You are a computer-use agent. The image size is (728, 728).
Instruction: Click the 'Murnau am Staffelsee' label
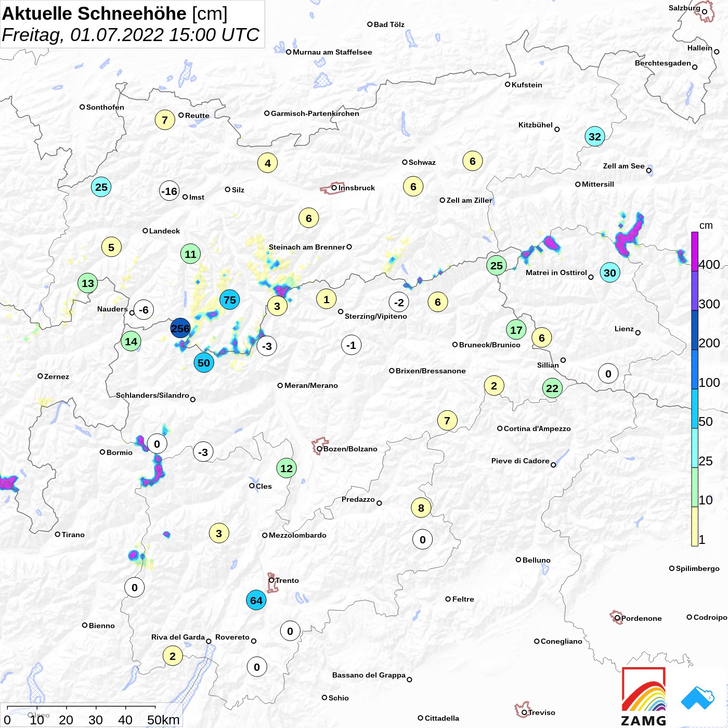(332, 52)
